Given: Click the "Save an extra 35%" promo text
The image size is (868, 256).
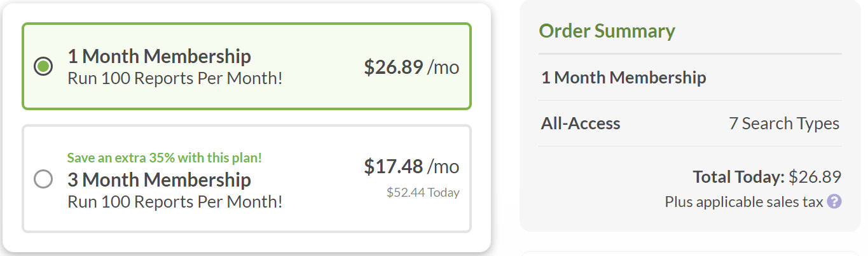Looking at the screenshot, I should click(164, 157).
